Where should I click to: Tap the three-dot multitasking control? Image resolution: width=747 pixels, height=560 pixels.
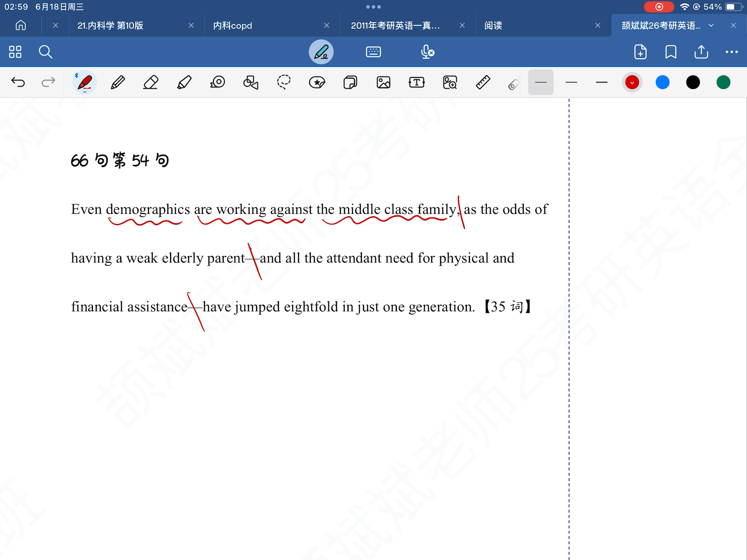point(373,7)
